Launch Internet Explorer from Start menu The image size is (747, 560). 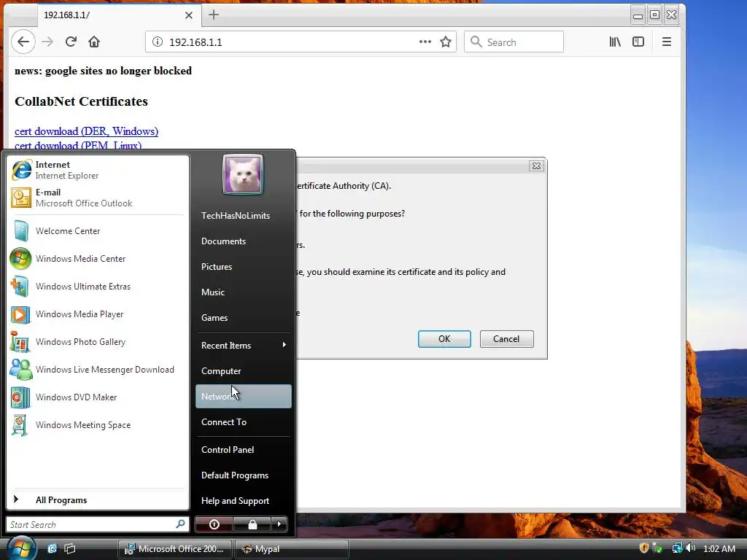click(97, 170)
